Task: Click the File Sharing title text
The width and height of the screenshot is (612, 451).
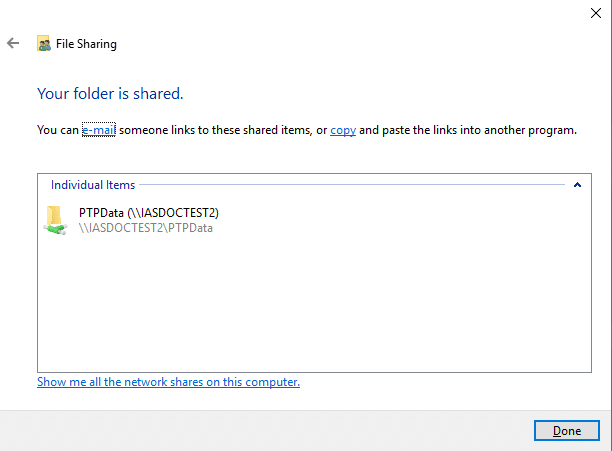Action: pos(86,44)
